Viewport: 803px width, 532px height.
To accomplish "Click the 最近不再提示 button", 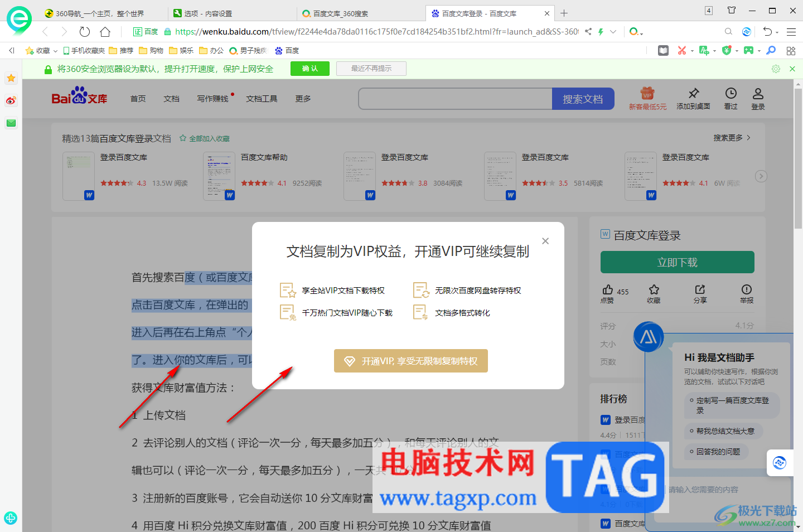I will click(371, 69).
